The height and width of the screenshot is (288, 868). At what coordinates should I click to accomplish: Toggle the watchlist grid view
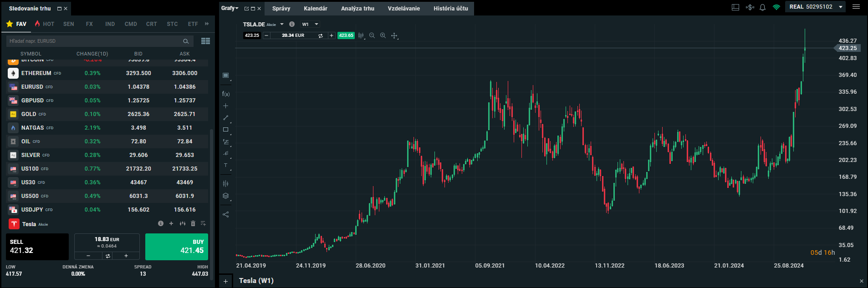click(205, 41)
